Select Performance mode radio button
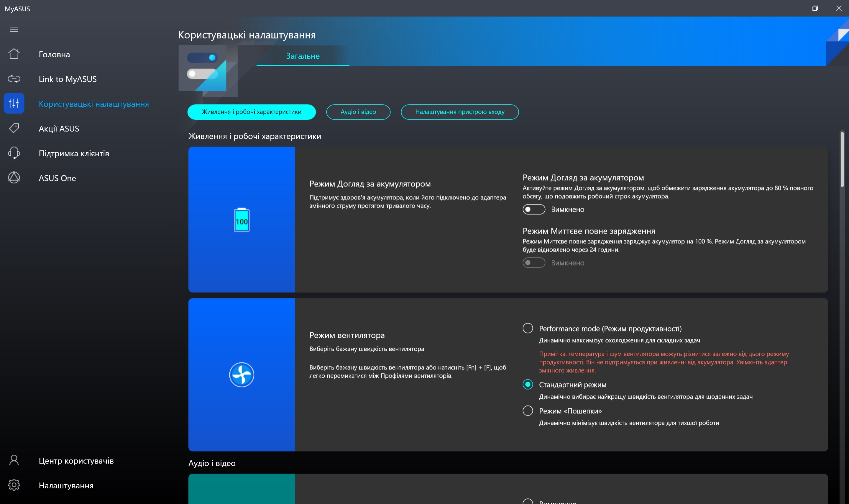Image resolution: width=849 pixels, height=504 pixels. click(527, 328)
